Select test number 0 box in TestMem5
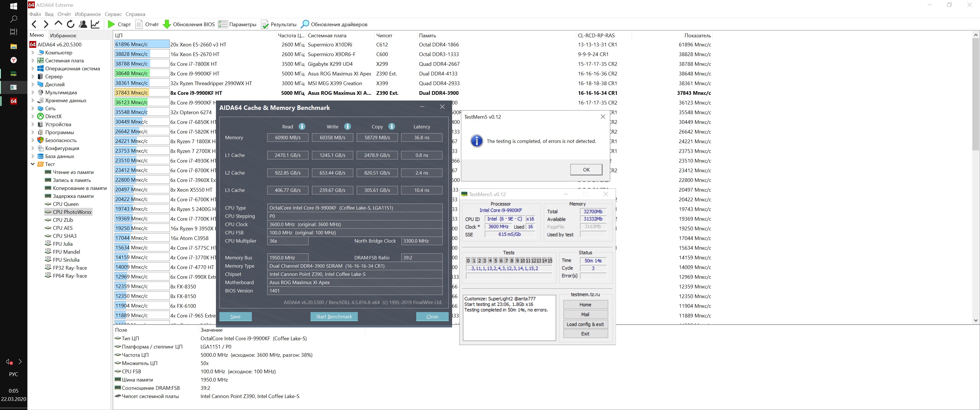 (x=468, y=261)
